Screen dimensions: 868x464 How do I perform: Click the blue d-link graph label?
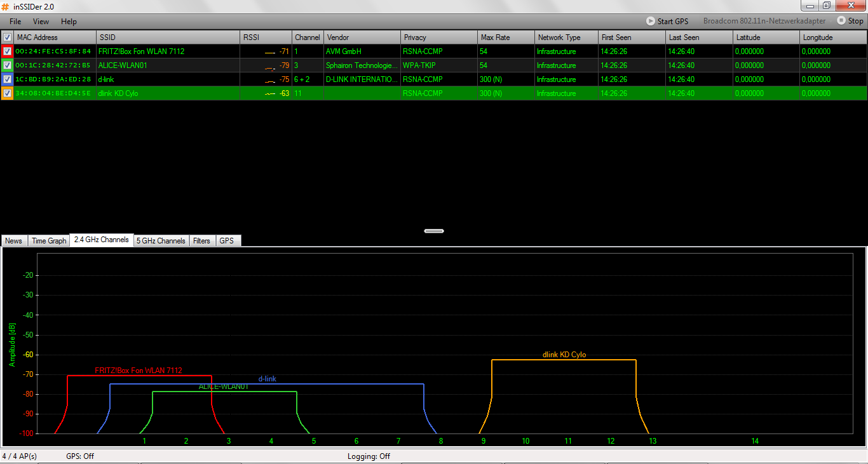[267, 379]
